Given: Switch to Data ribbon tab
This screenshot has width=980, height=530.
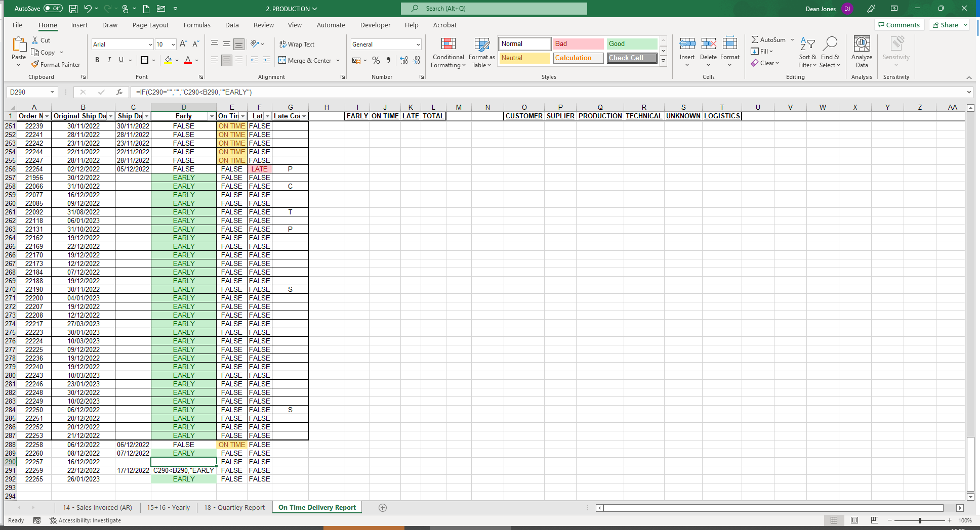Looking at the screenshot, I should (232, 25).
